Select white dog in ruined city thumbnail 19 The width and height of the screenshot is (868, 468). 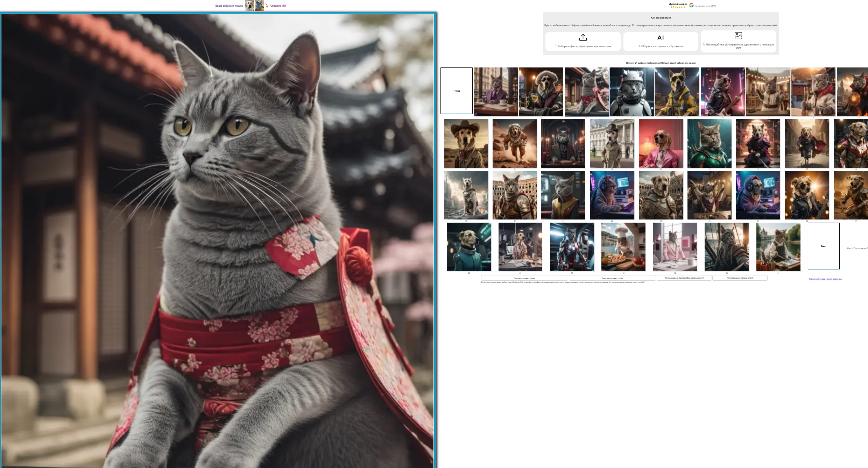pyautogui.click(x=466, y=195)
